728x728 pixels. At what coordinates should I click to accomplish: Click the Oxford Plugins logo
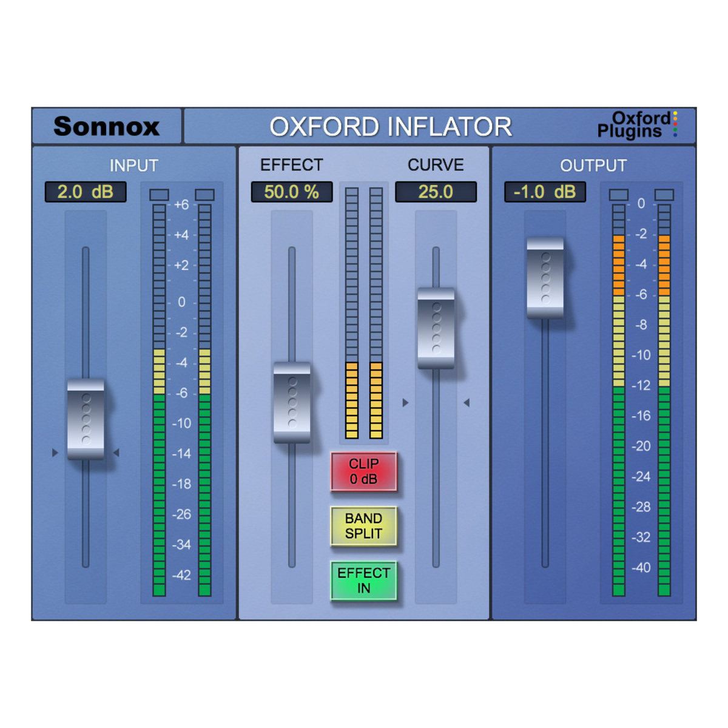pyautogui.click(x=636, y=124)
